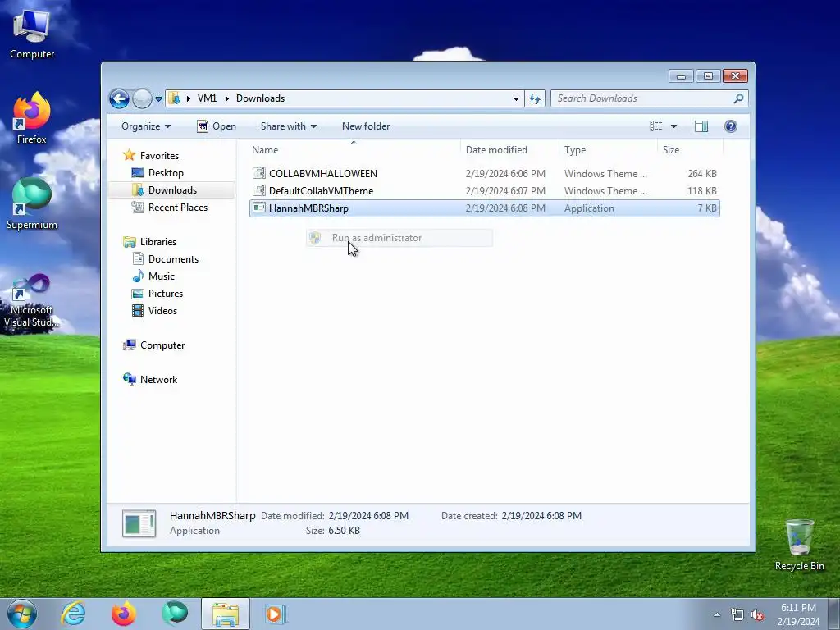Select Favorites in navigation pane
This screenshot has height=630, width=840.
159,155
